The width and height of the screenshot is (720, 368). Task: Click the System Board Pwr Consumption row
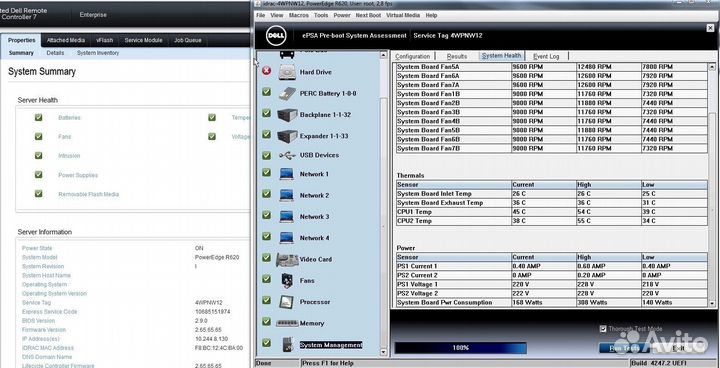point(552,303)
